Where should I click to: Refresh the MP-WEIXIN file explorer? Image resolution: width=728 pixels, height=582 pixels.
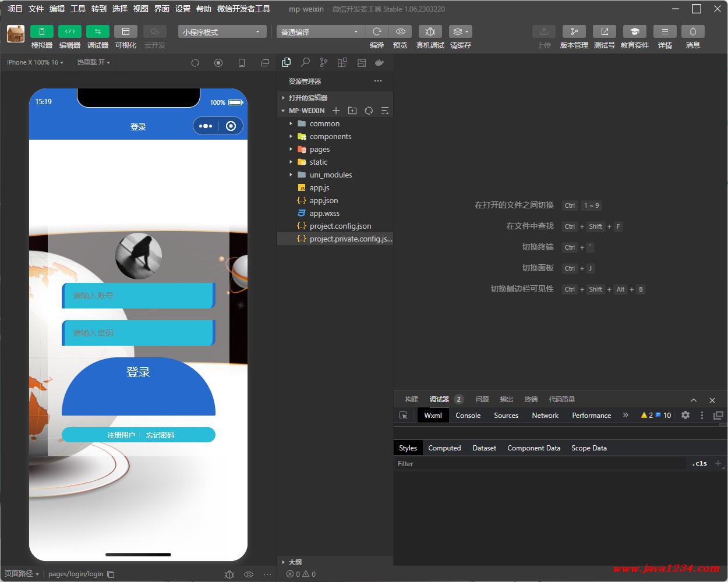click(x=369, y=111)
